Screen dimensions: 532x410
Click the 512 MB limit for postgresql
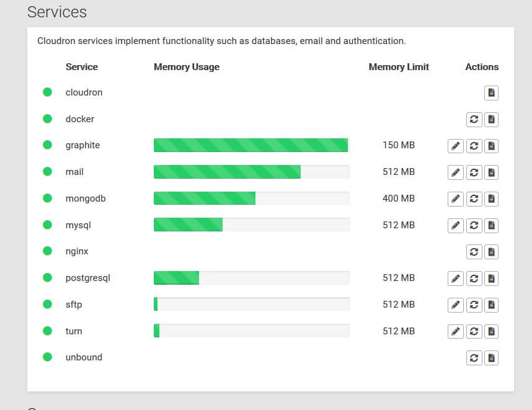tap(399, 278)
